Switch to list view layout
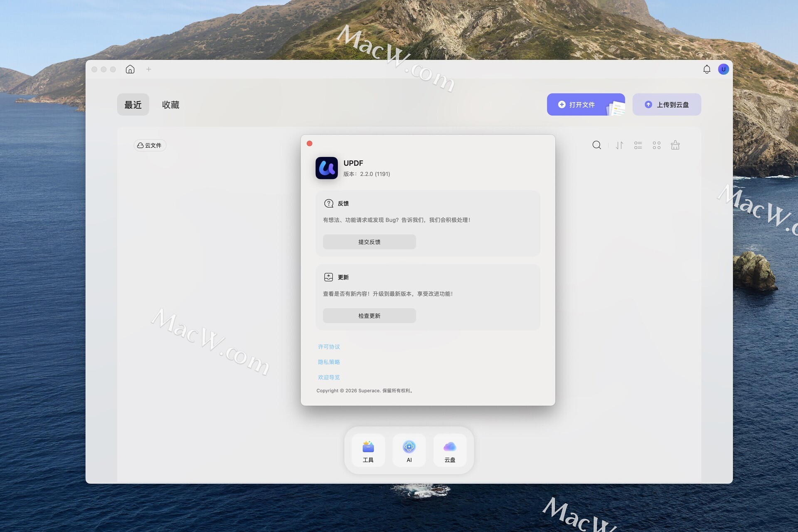798x532 pixels. click(x=638, y=145)
